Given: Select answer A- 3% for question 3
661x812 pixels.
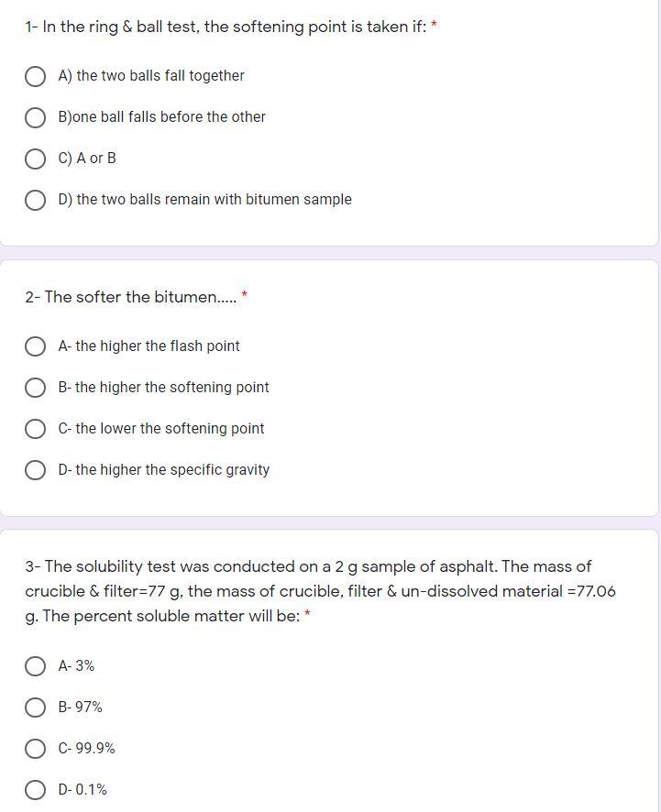Looking at the screenshot, I should (x=36, y=666).
